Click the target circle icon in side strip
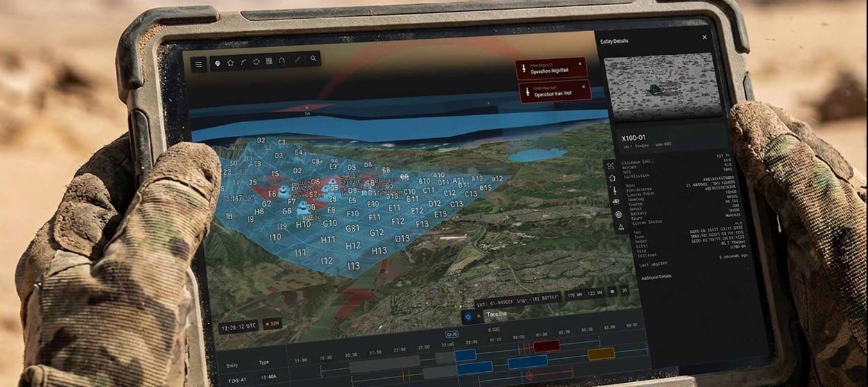Viewport: 868px width, 387px height. point(618,214)
